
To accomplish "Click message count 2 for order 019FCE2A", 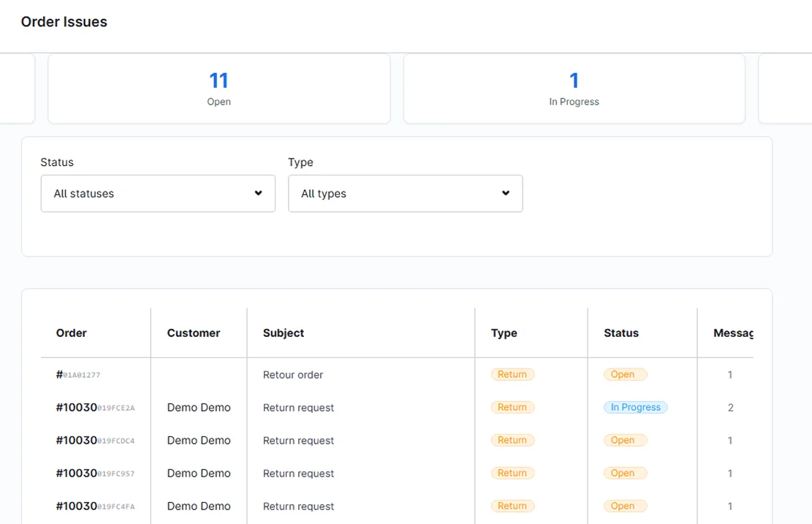I will point(730,408).
